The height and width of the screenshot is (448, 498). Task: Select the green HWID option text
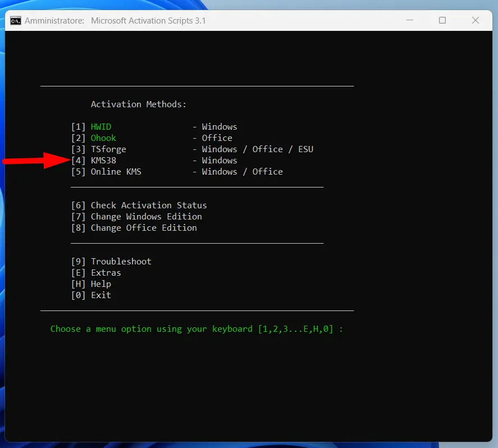coord(101,127)
